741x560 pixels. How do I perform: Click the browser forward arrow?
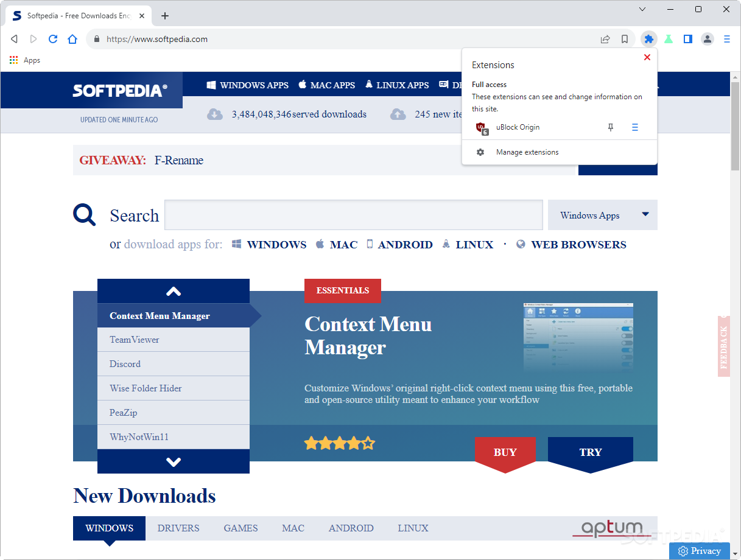(x=33, y=39)
